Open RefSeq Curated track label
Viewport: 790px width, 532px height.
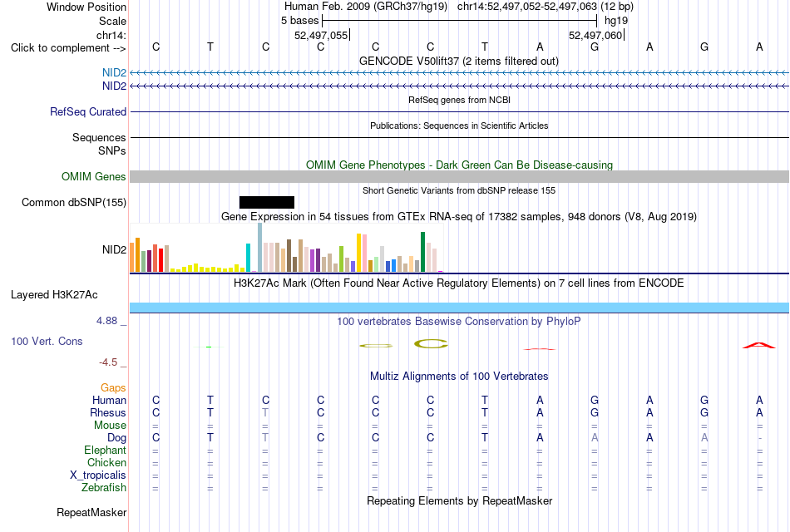[x=88, y=111]
